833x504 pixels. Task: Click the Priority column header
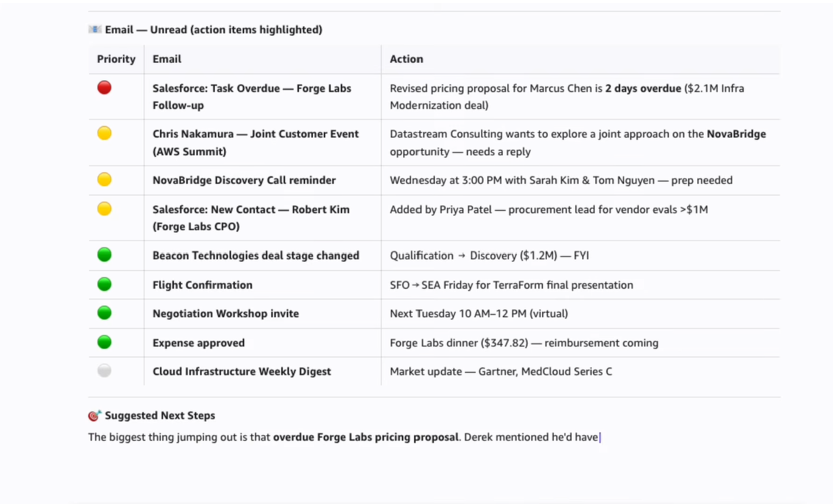pos(116,59)
